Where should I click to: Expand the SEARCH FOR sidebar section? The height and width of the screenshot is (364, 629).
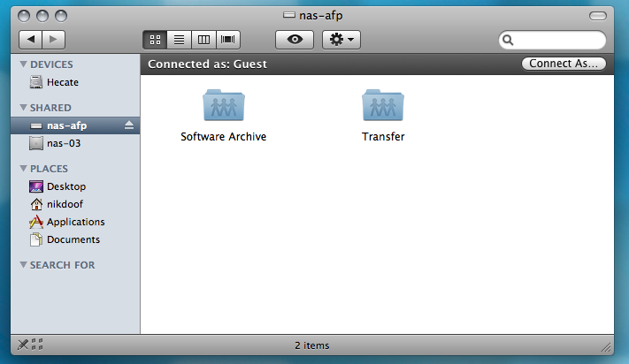coord(23,265)
